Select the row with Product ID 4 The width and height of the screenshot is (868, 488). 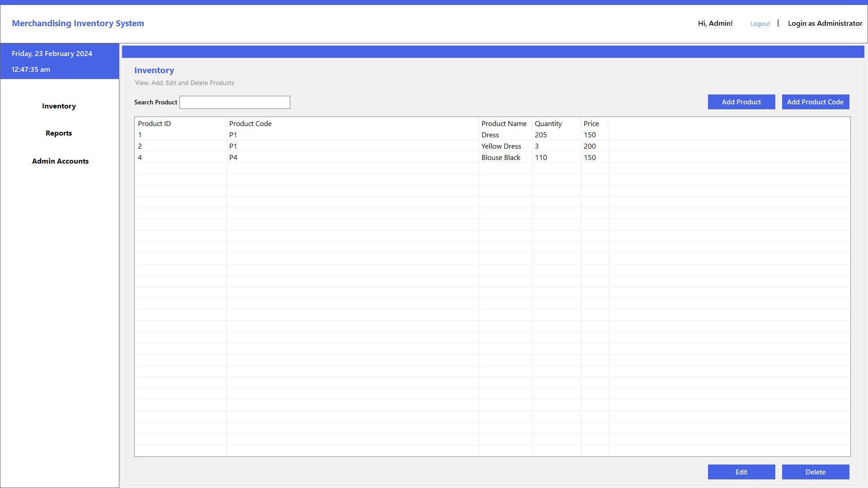click(x=492, y=157)
